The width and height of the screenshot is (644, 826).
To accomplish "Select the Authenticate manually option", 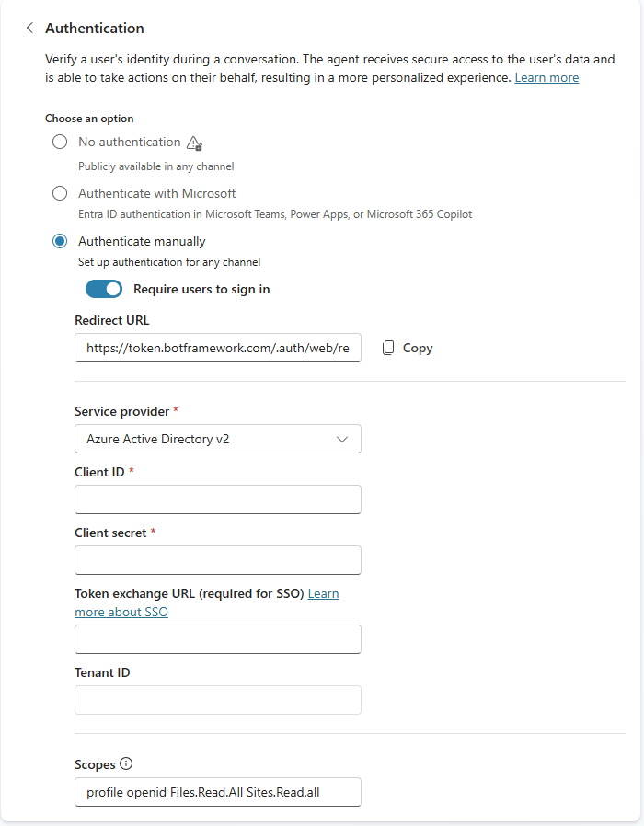I will (x=60, y=241).
